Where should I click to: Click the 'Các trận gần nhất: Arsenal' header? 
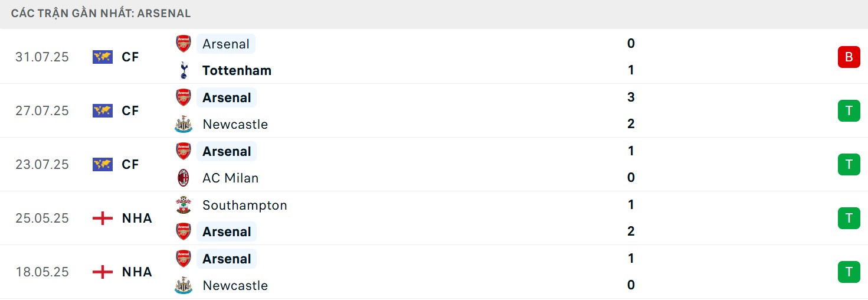pyautogui.click(x=101, y=14)
